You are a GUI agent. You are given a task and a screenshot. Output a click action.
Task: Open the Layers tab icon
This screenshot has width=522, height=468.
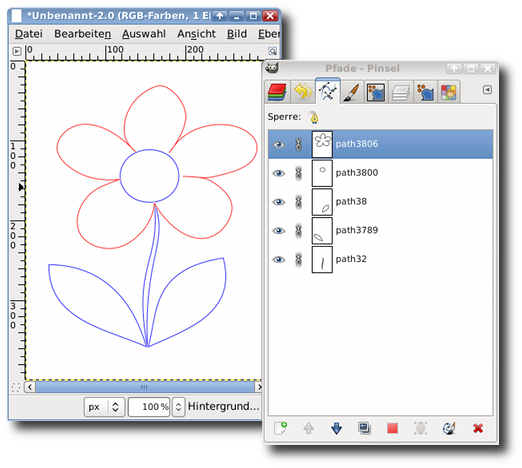click(x=277, y=92)
